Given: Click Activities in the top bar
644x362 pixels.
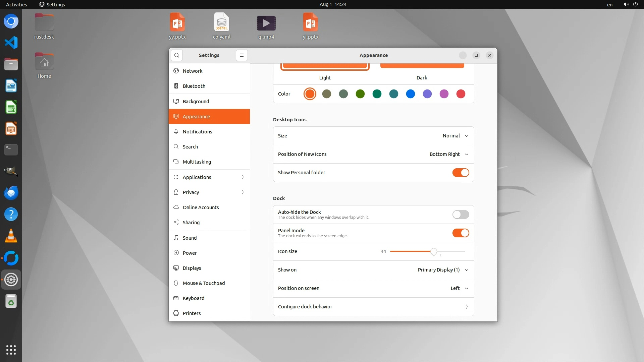Looking at the screenshot, I should [x=16, y=4].
